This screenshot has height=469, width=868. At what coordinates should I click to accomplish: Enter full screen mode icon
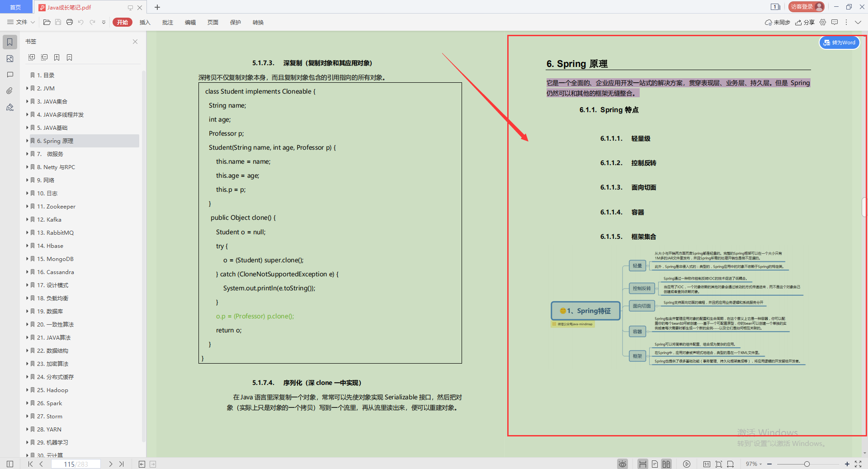tap(858, 464)
